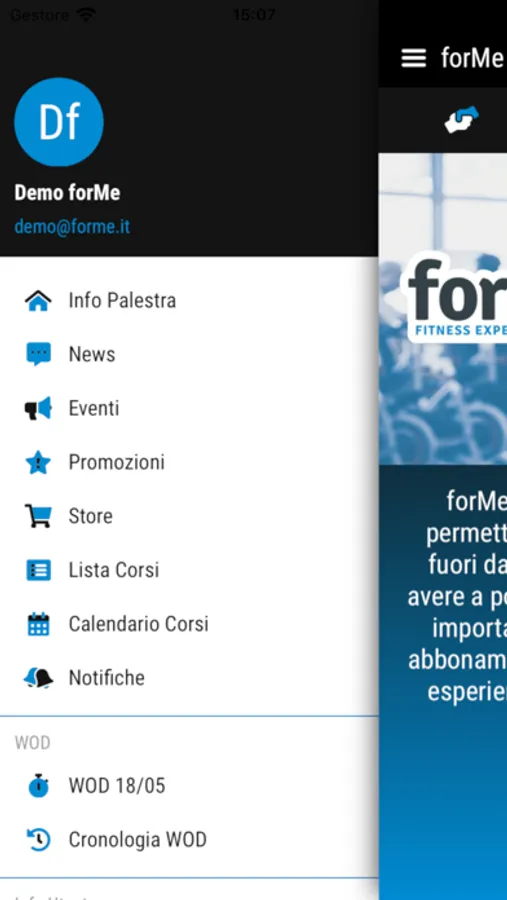Tap the bell icon for Notifiche
Image resolution: width=507 pixels, height=900 pixels.
(38, 678)
